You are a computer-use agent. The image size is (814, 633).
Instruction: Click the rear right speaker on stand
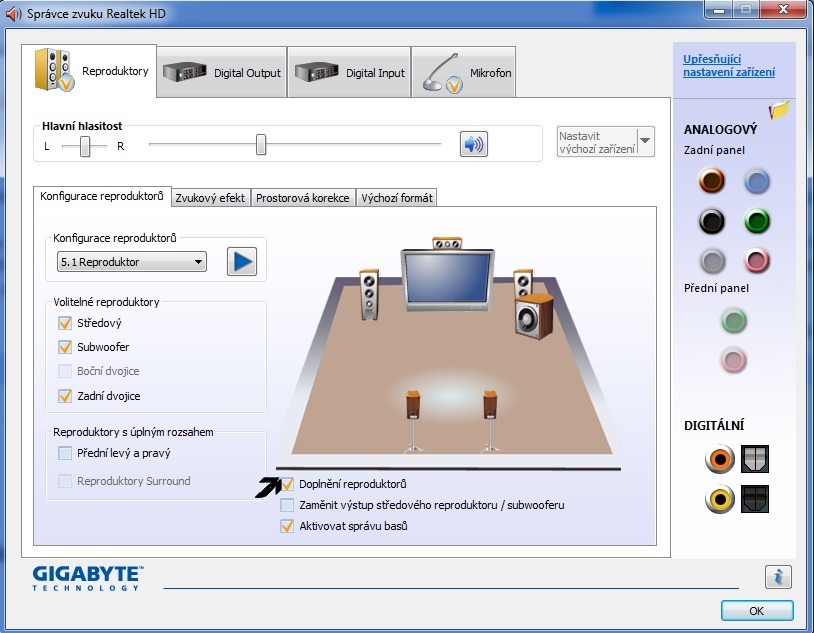coord(490,421)
